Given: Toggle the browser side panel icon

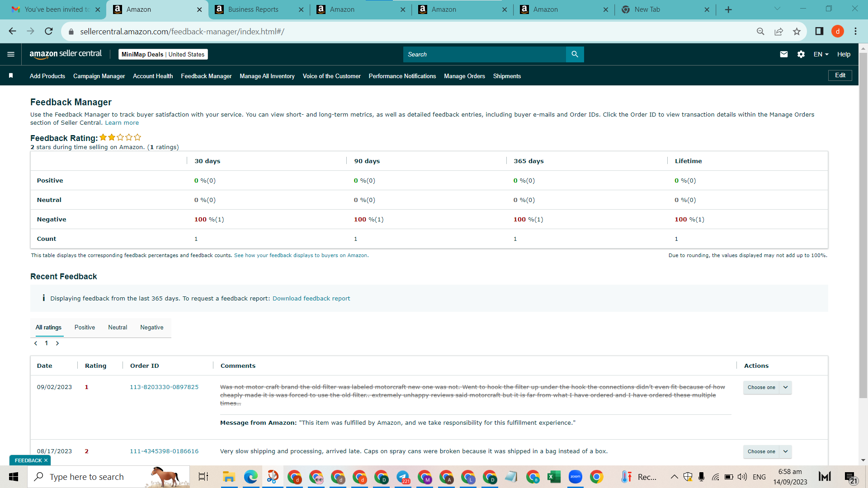Looking at the screenshot, I should point(819,31).
